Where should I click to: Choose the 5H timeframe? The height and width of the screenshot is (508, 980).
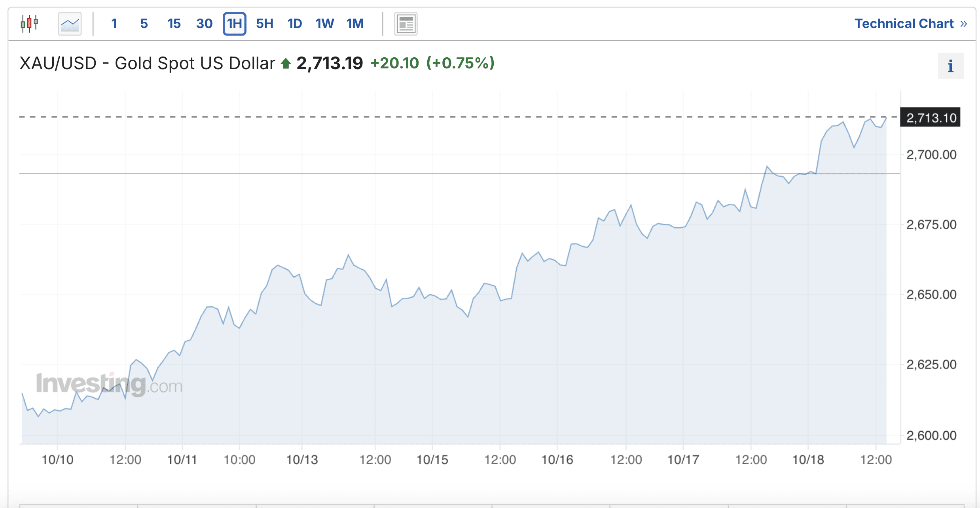click(x=265, y=24)
